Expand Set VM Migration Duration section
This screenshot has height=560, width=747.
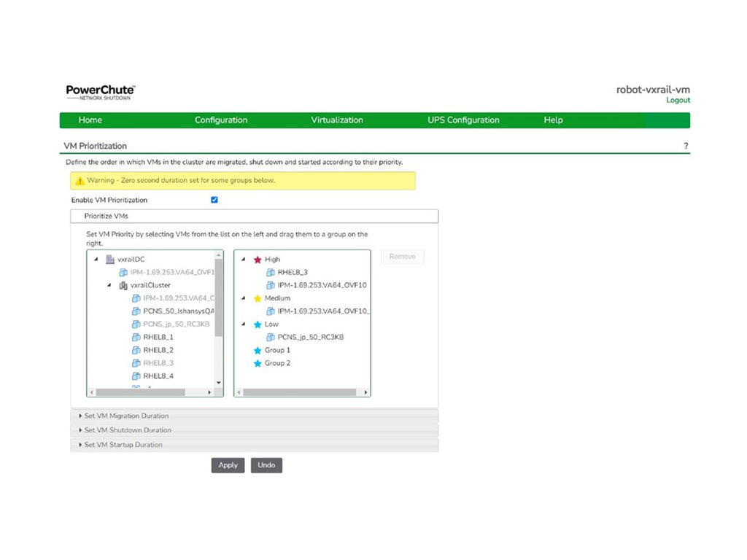click(126, 416)
